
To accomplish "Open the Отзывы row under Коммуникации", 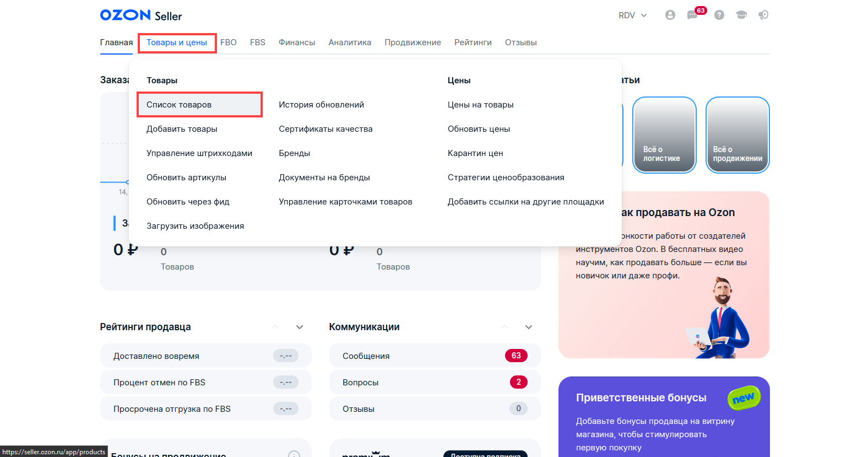I will click(435, 408).
